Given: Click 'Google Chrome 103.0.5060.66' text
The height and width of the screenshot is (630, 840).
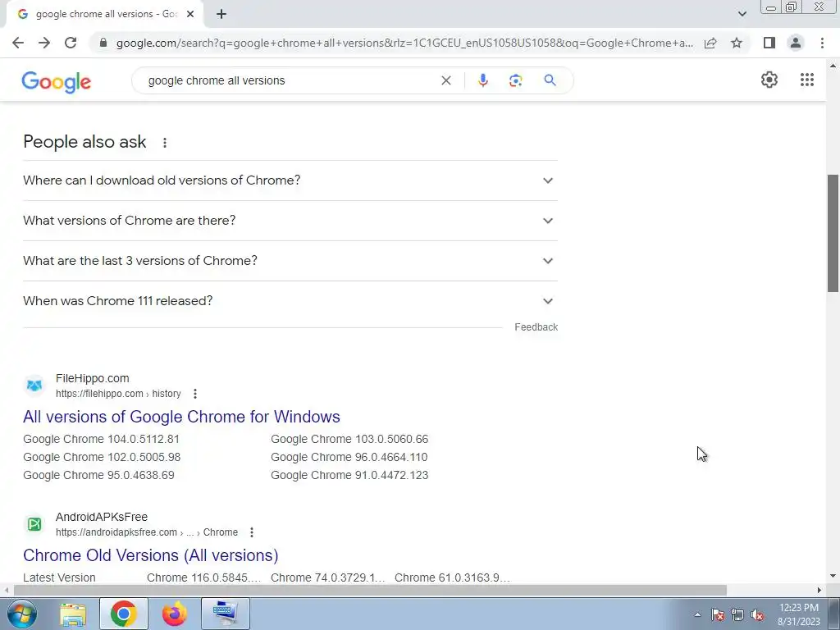Looking at the screenshot, I should tap(349, 440).
